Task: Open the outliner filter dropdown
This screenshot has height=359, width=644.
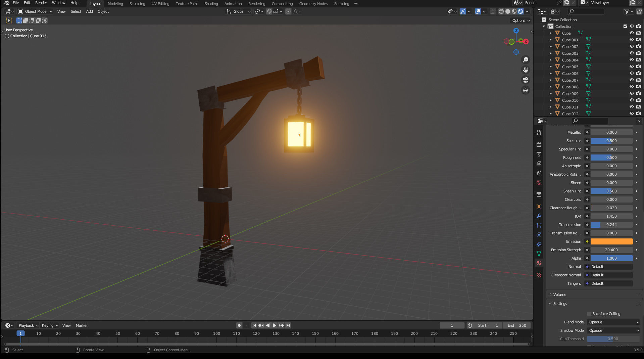Action: point(629,11)
